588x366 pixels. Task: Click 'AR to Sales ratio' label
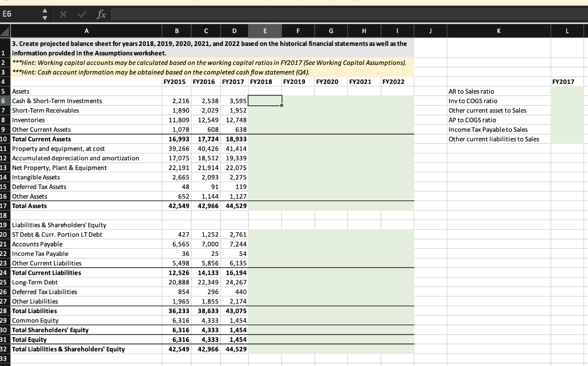(x=471, y=91)
